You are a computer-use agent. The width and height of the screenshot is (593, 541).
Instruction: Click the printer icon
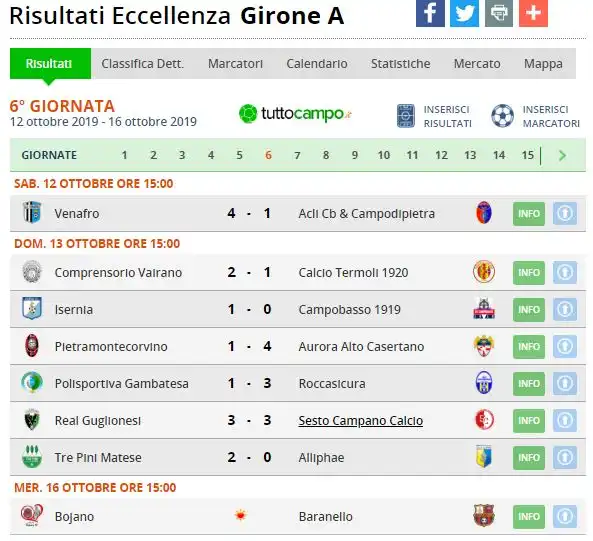coord(499,13)
